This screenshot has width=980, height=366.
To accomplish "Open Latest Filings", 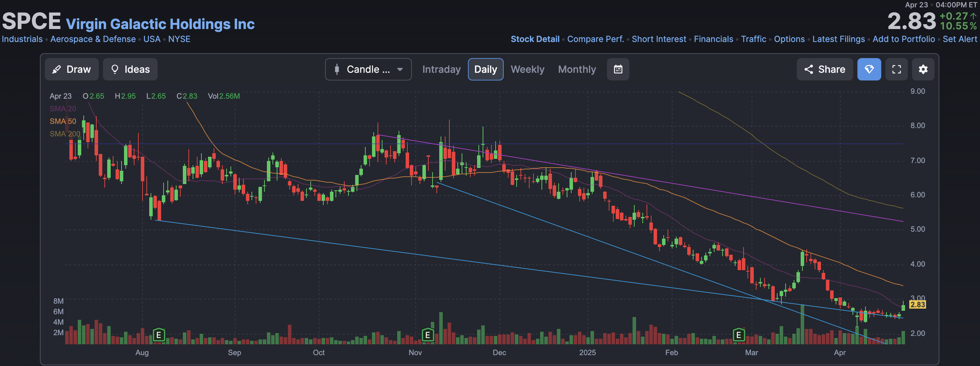I will click(838, 39).
